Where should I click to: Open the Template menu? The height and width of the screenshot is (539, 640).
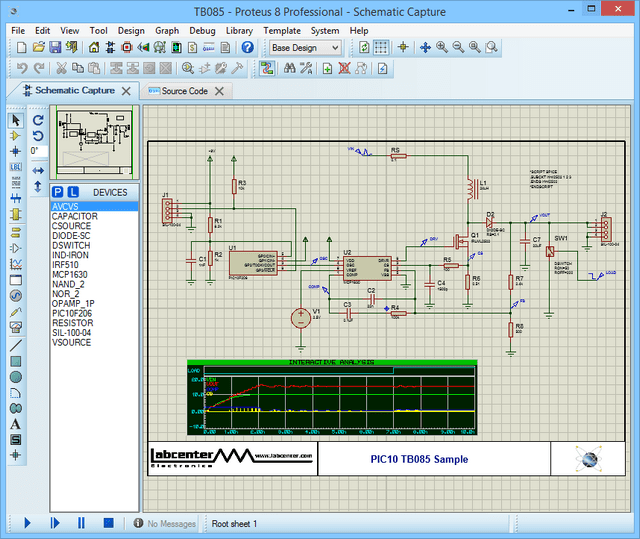tap(282, 31)
